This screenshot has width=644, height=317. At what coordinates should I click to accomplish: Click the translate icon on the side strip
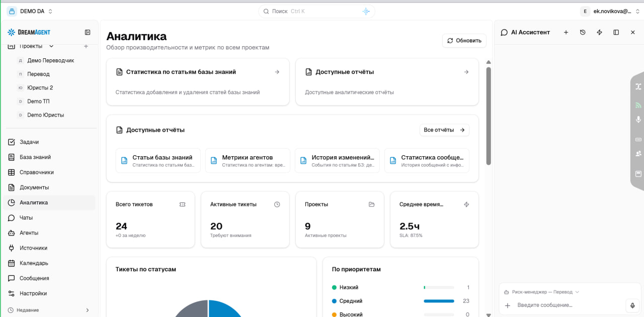[x=638, y=86]
